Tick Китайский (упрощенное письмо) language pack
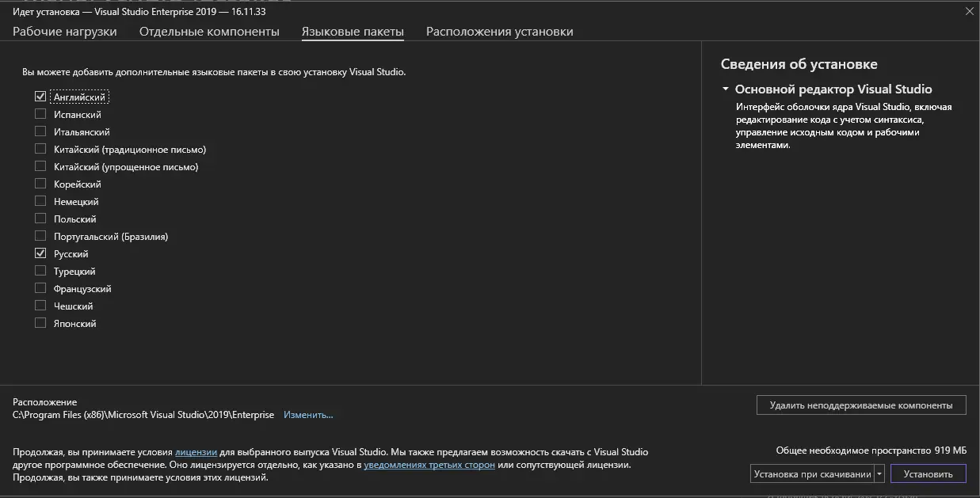 pyautogui.click(x=40, y=166)
